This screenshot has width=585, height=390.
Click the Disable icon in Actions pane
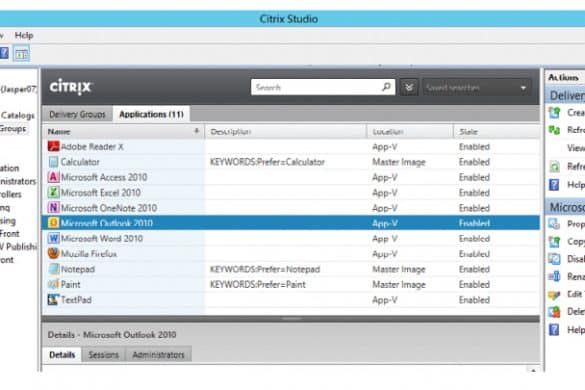pos(554,259)
